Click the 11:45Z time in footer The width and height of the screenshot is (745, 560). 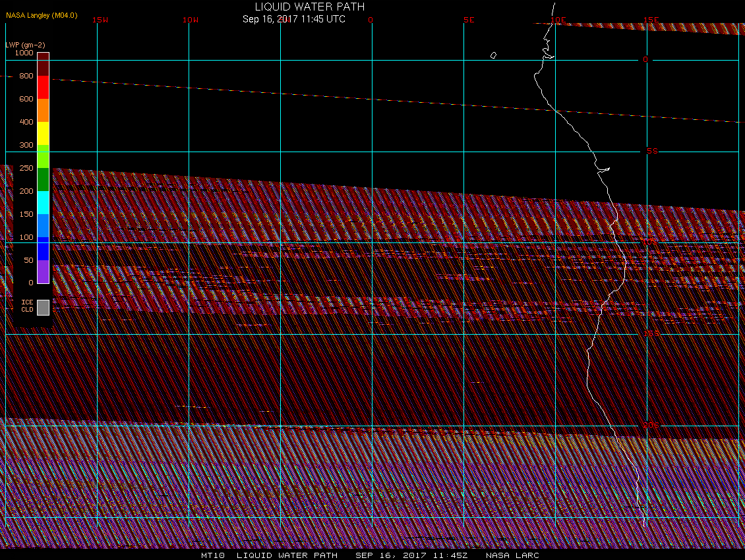click(450, 555)
